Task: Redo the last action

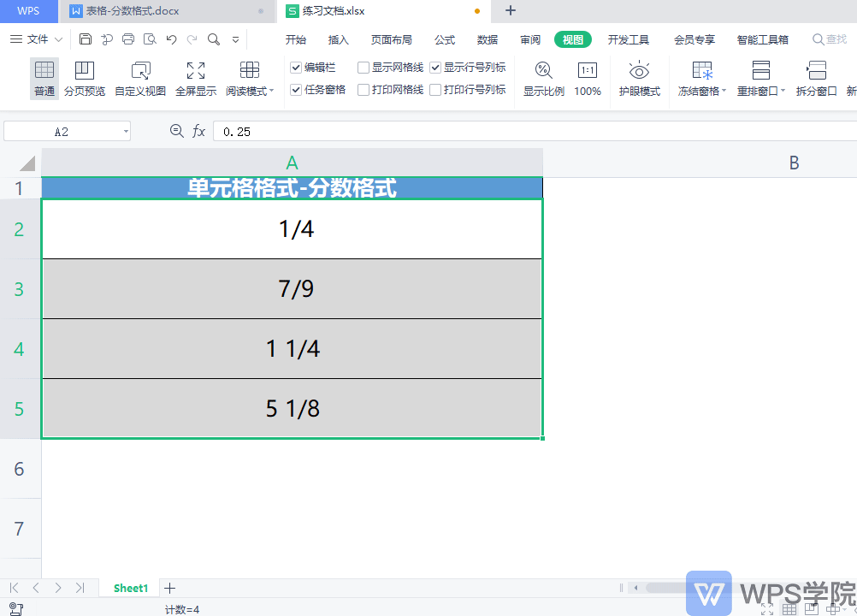Action: point(192,38)
